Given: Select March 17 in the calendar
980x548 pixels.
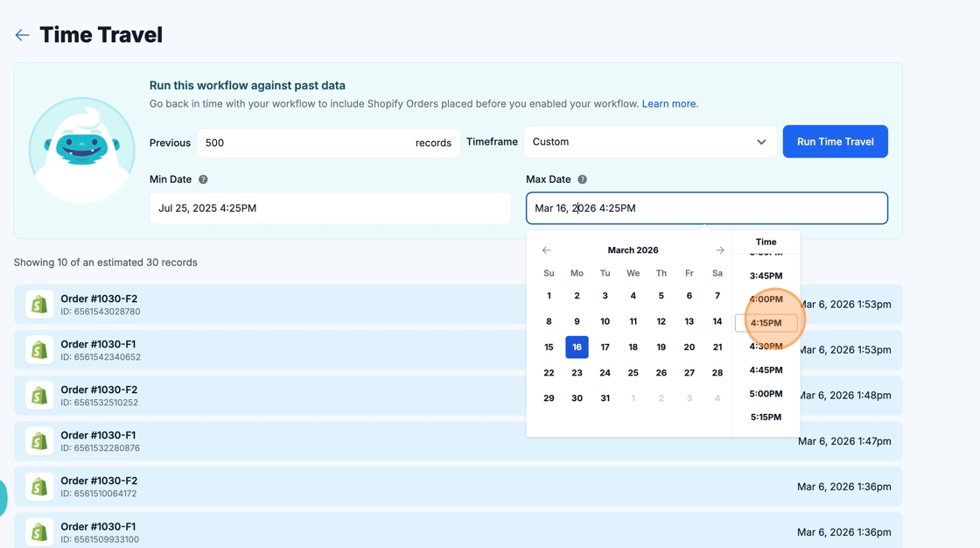Looking at the screenshot, I should click(x=605, y=347).
